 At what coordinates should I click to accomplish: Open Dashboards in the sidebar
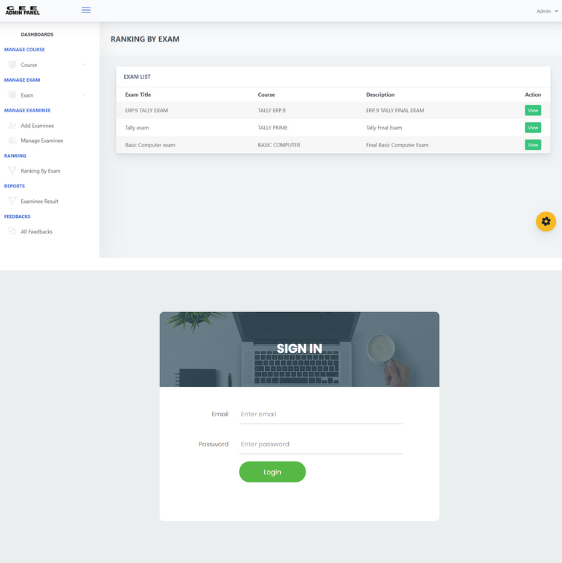37,34
